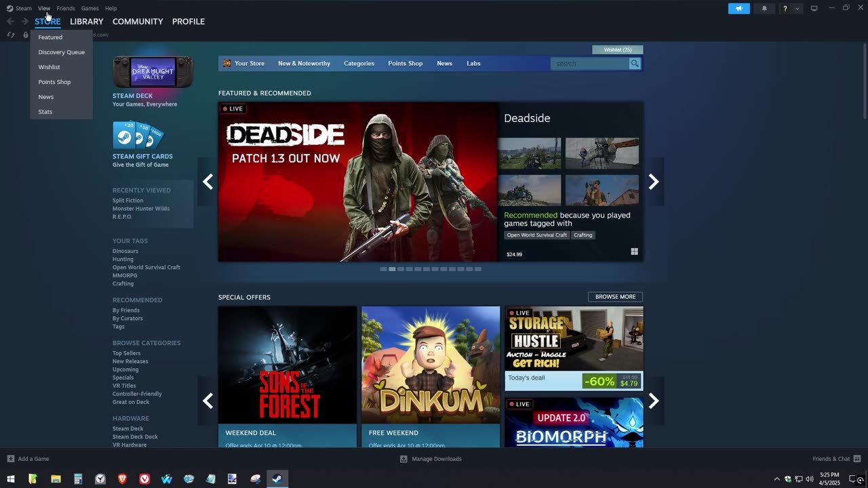Open notifications bell icon
868x488 pixels.
pyautogui.click(x=764, y=8)
